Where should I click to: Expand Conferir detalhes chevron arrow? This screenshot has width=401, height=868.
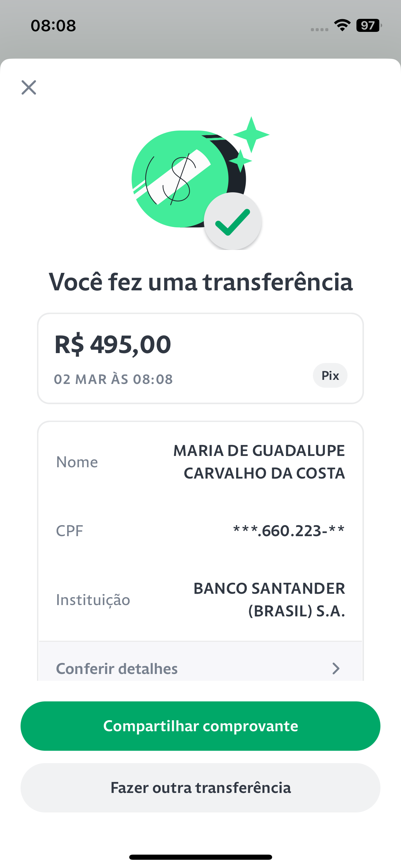[x=336, y=668]
